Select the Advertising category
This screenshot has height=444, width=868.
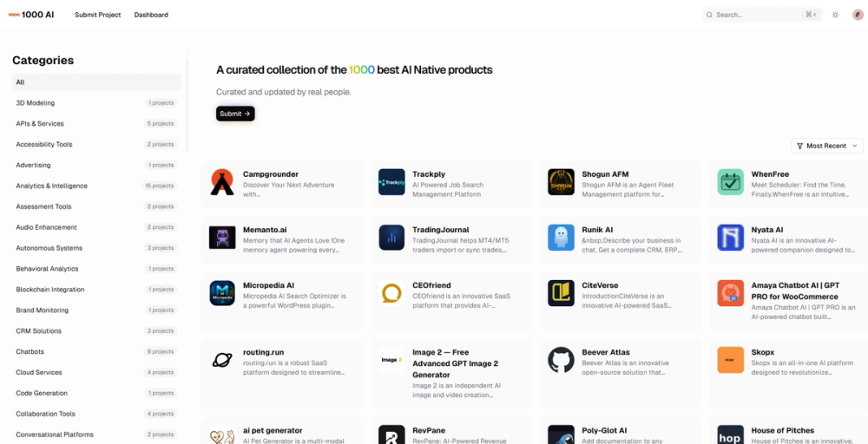(96, 166)
